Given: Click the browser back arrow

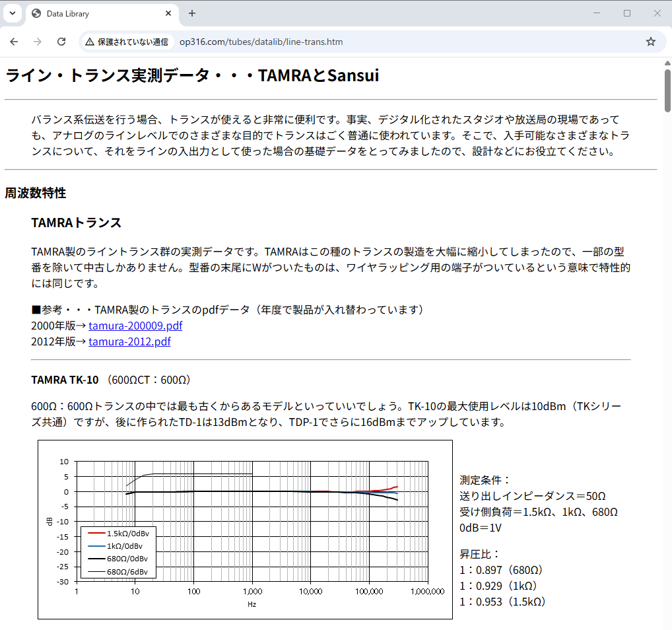Looking at the screenshot, I should (14, 42).
